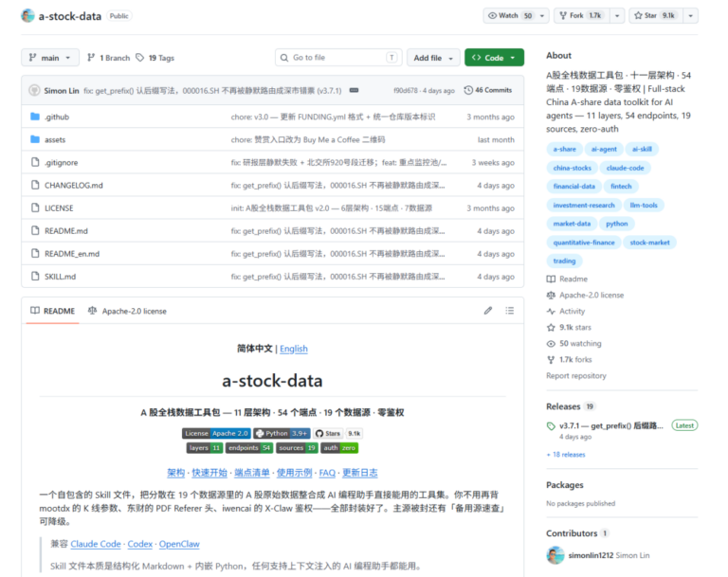Open the English README link

[x=294, y=349]
